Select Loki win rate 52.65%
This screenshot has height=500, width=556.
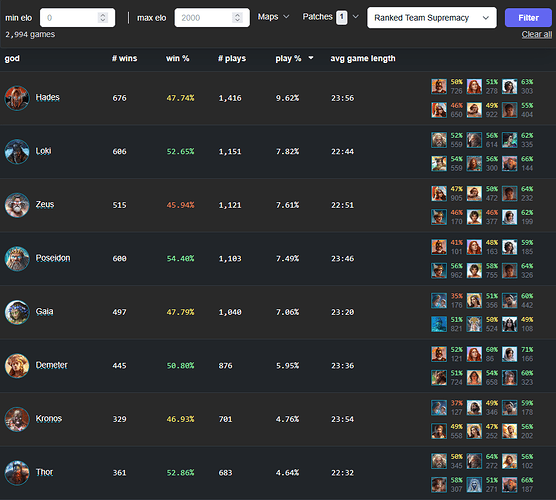(x=180, y=152)
